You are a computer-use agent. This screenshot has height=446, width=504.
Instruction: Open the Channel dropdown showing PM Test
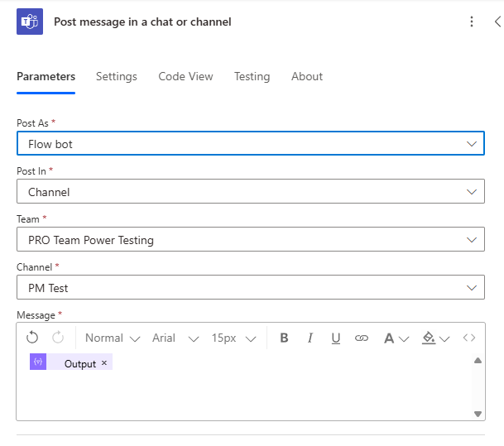point(251,287)
